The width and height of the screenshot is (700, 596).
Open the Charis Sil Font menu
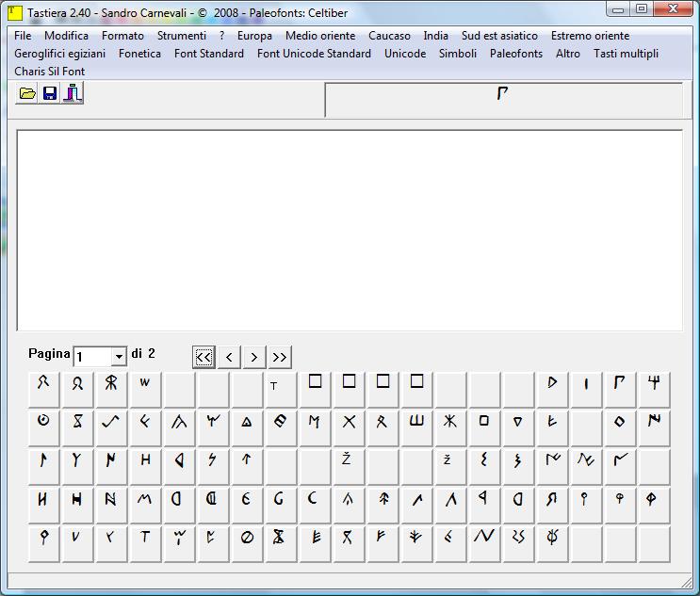tap(50, 72)
